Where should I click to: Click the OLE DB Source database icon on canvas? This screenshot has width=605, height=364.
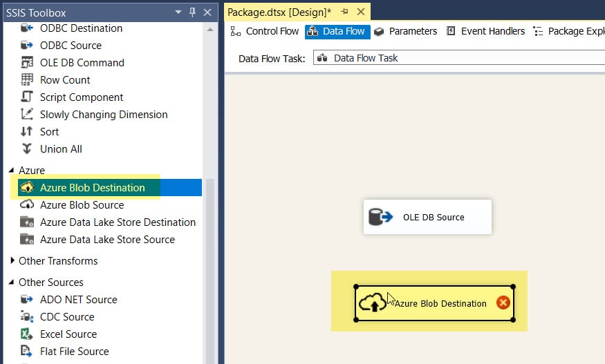(x=380, y=217)
